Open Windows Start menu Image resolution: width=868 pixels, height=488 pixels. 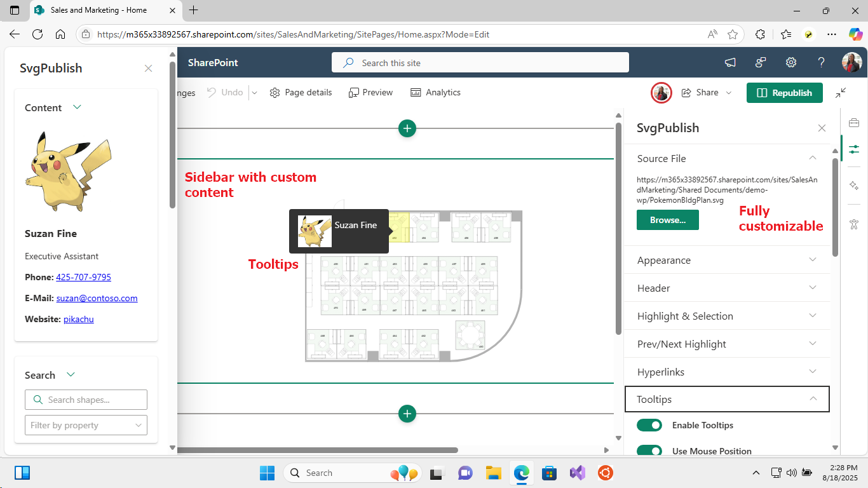coord(267,473)
